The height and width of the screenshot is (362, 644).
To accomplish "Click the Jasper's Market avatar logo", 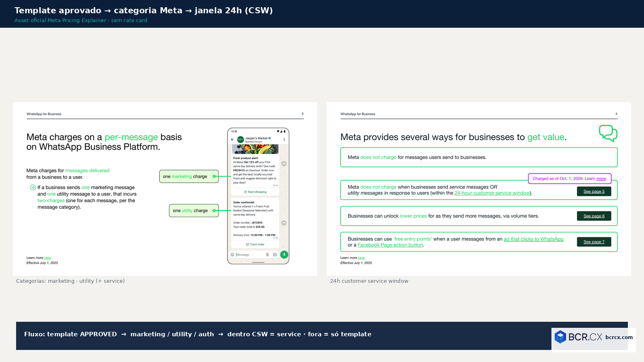I will [x=240, y=140].
